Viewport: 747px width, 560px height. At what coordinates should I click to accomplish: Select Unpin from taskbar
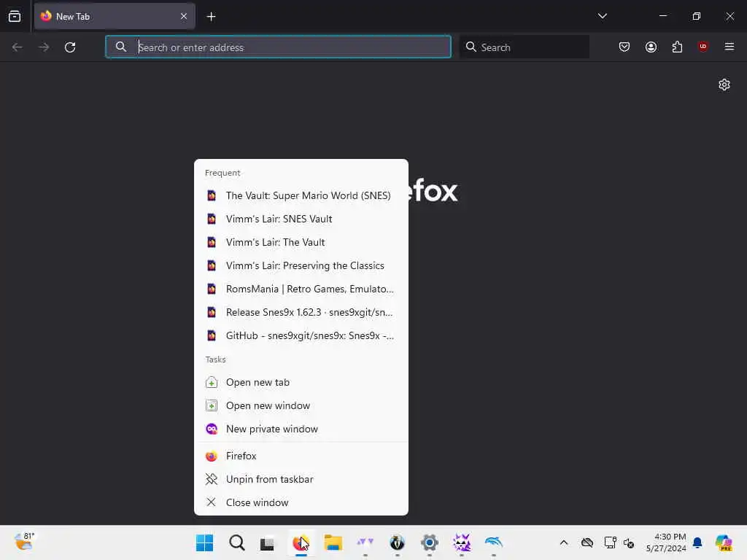click(x=301, y=480)
